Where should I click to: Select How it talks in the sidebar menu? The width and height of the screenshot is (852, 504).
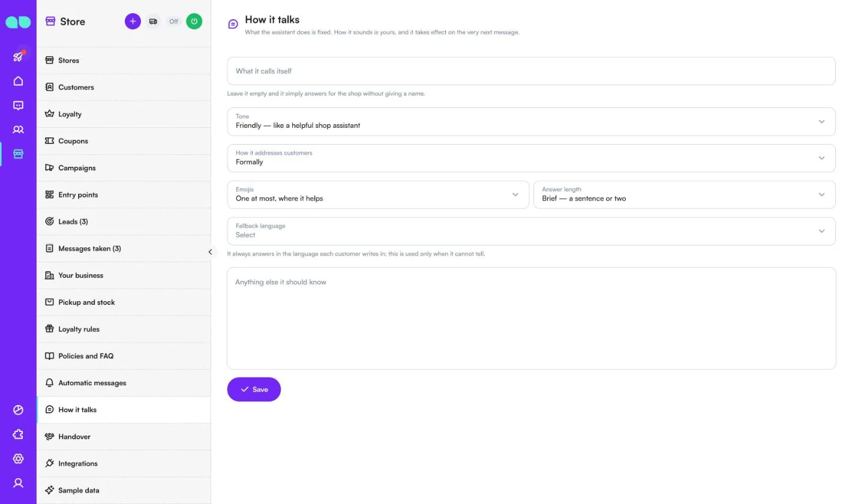tap(124, 410)
